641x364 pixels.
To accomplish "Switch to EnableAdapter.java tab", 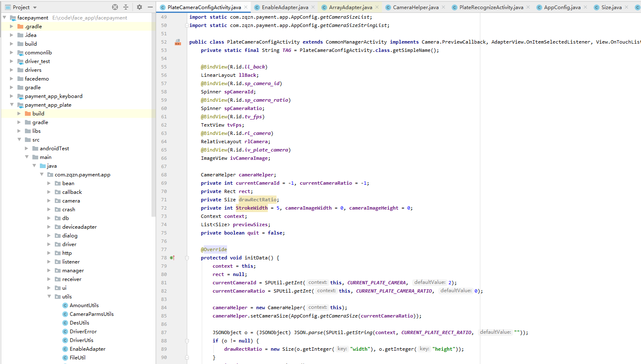I will 285,7.
